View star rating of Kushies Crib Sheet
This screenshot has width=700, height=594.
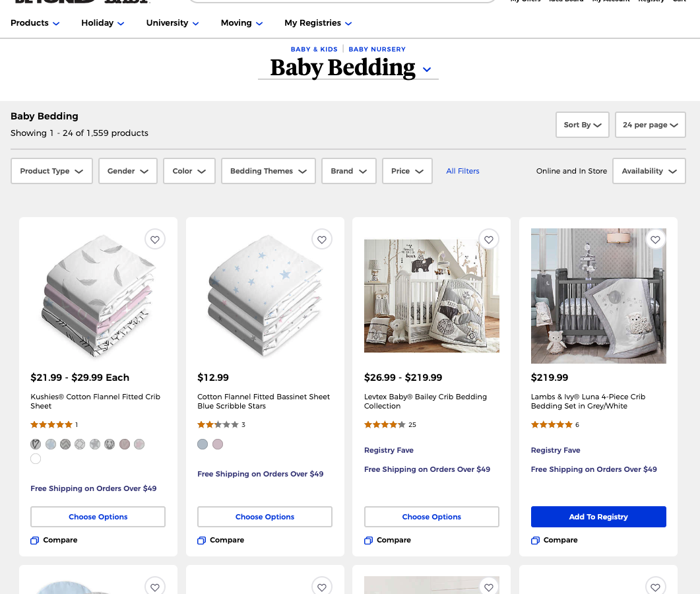click(x=51, y=425)
